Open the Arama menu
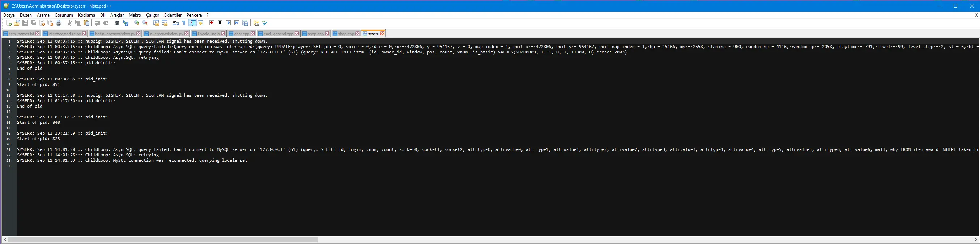Viewport: 980px width, 244px height. (43, 15)
